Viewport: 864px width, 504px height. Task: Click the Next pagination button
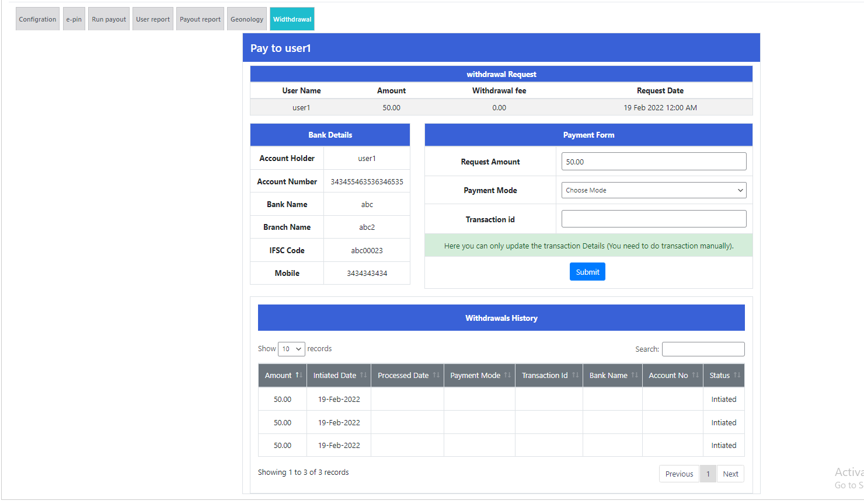tap(730, 474)
